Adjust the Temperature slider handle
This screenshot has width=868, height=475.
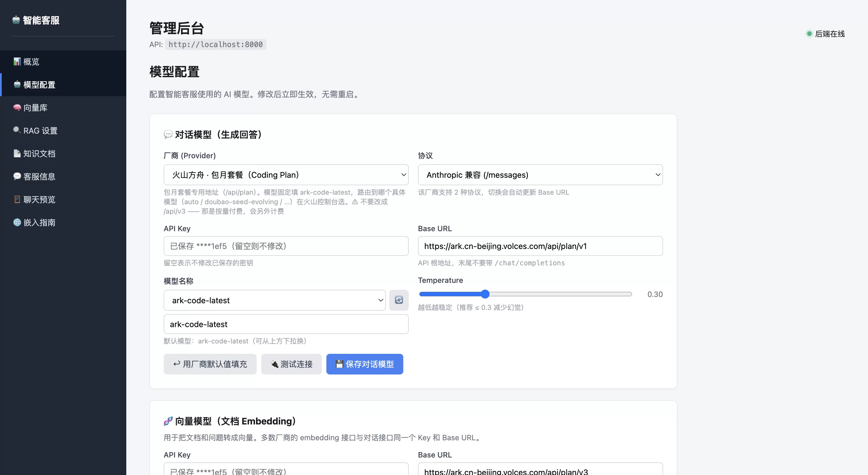485,294
